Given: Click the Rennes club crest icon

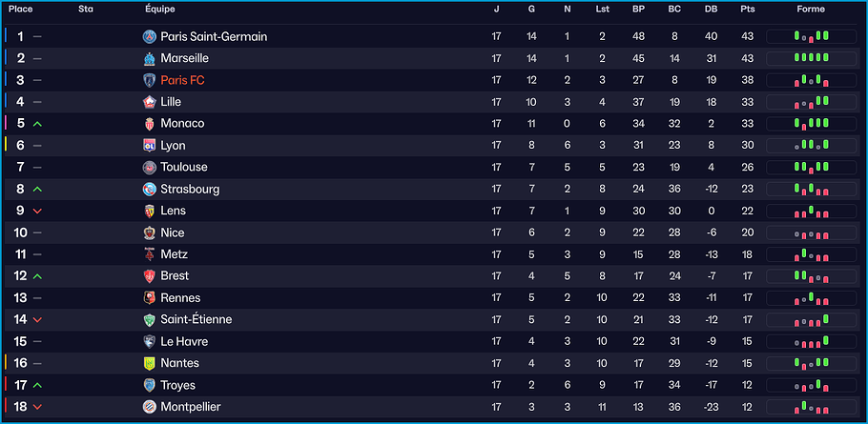Looking at the screenshot, I should tap(149, 298).
